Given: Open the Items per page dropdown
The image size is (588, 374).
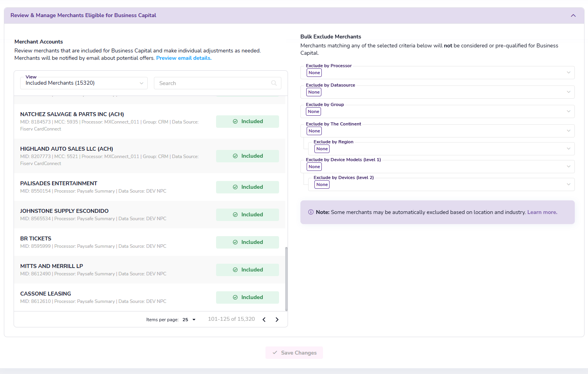Looking at the screenshot, I should (189, 320).
